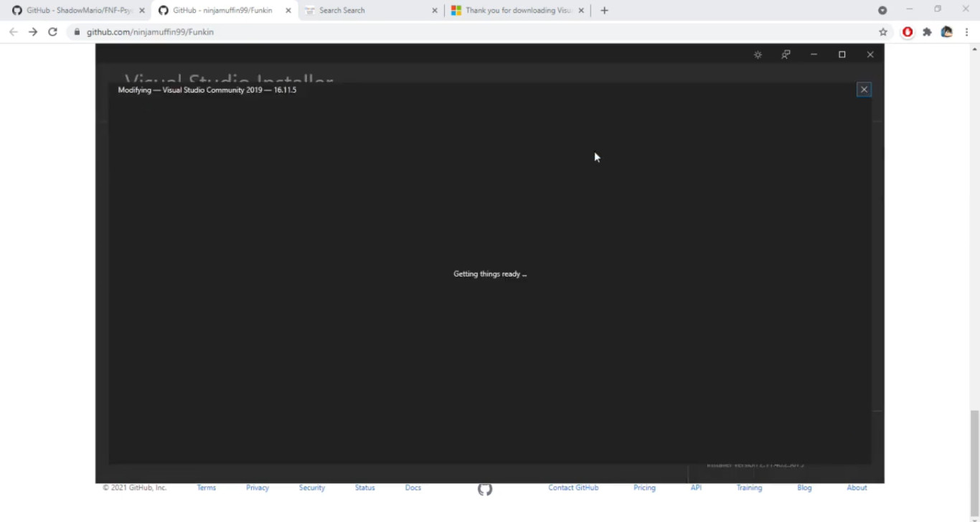
Task: Navigate back with the browser arrow
Action: (13, 32)
